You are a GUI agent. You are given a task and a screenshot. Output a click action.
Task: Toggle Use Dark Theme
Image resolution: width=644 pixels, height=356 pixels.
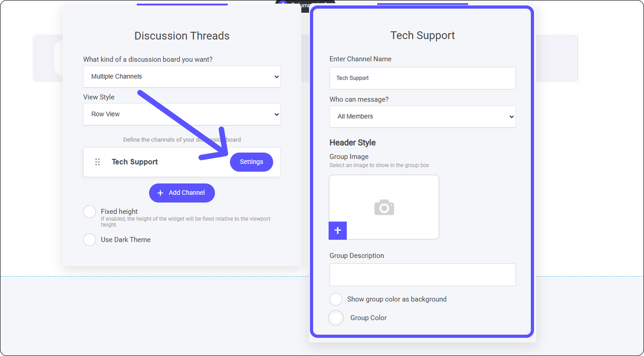click(90, 240)
